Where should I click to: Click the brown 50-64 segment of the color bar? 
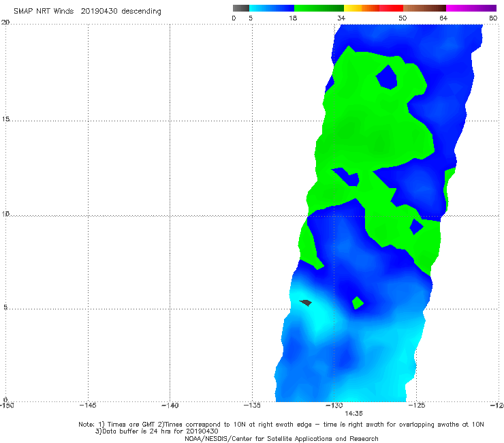tap(424, 8)
